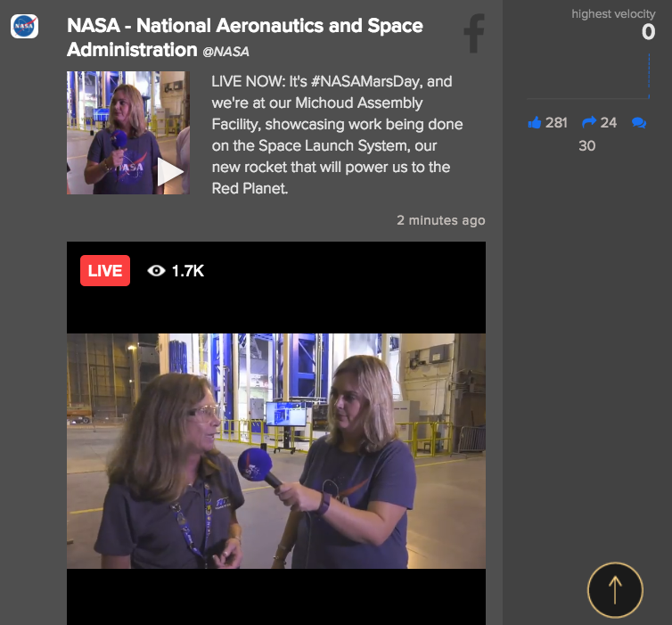
Task: Click the 'highest velocity' label
Action: pyautogui.click(x=613, y=13)
